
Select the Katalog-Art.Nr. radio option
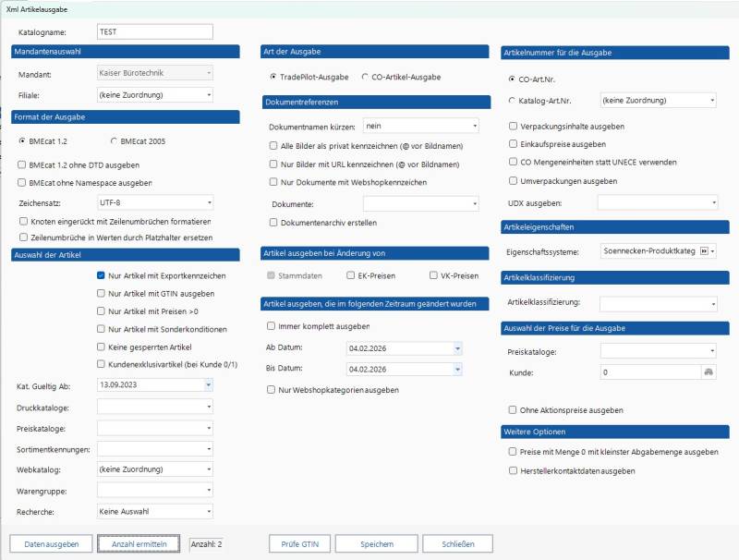[514, 100]
